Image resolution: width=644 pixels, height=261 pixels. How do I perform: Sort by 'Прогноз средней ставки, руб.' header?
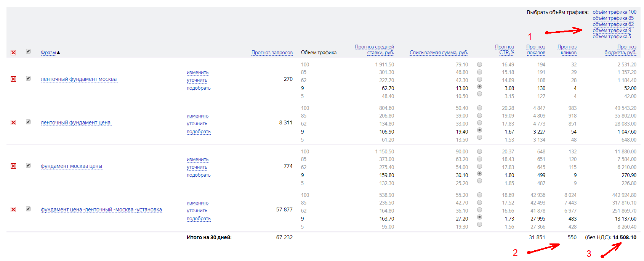[374, 50]
